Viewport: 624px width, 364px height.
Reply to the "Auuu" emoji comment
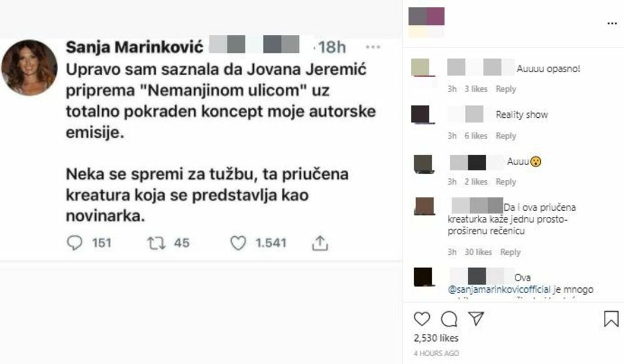[x=506, y=182]
